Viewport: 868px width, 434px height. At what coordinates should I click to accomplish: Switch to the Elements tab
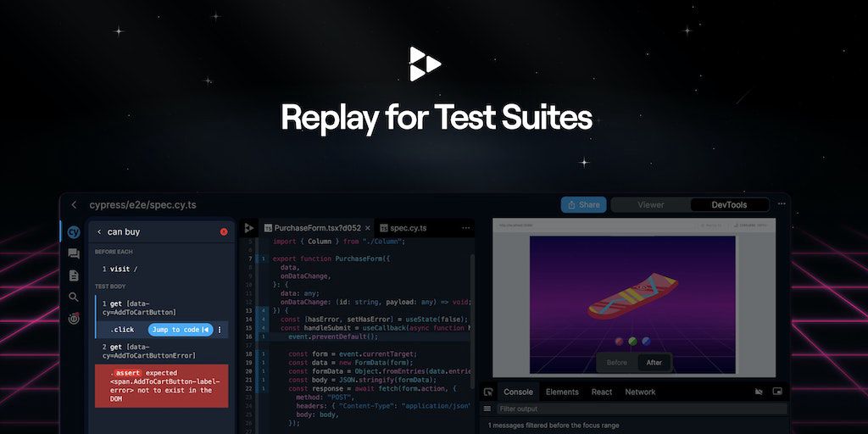[562, 392]
